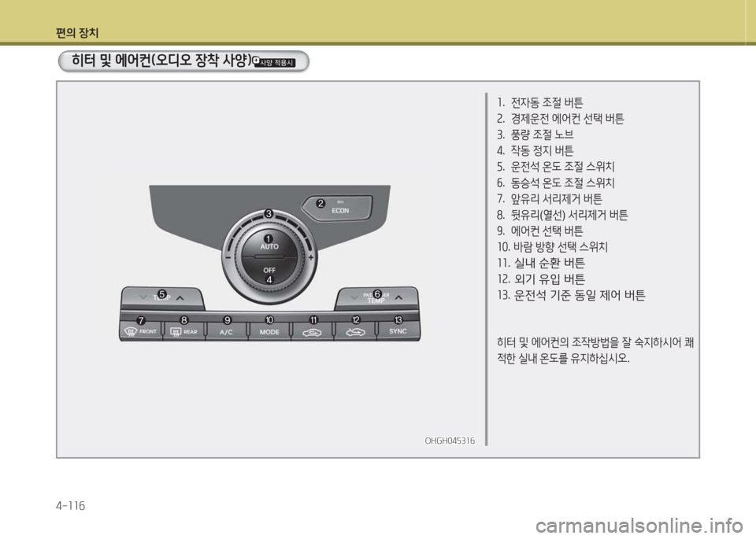Click the fan speed minus mark on dial
The width and height of the screenshot is (756, 539).
(x=225, y=258)
